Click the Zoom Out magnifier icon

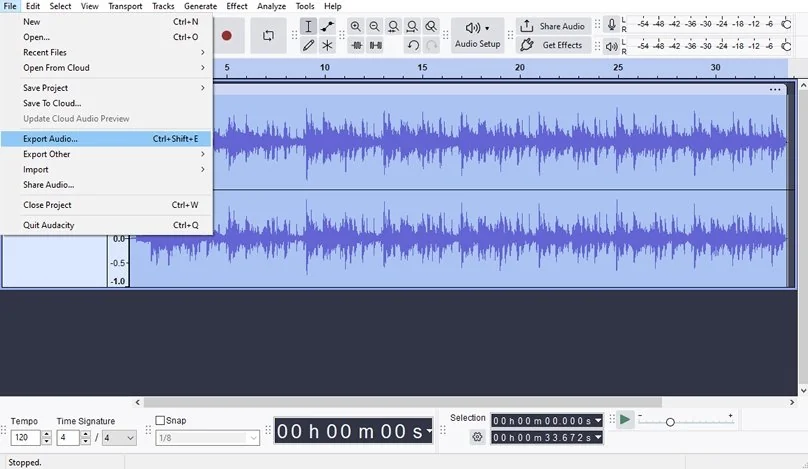[374, 27]
